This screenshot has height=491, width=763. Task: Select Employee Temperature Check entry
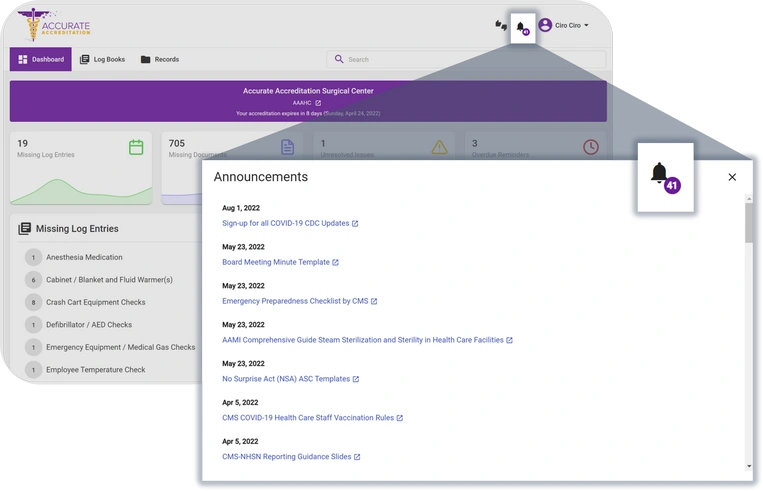click(95, 369)
